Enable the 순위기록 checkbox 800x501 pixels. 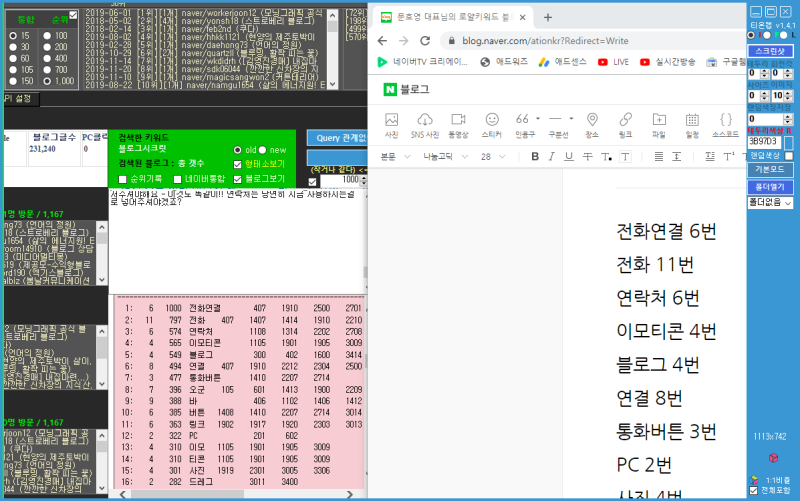click(122, 179)
